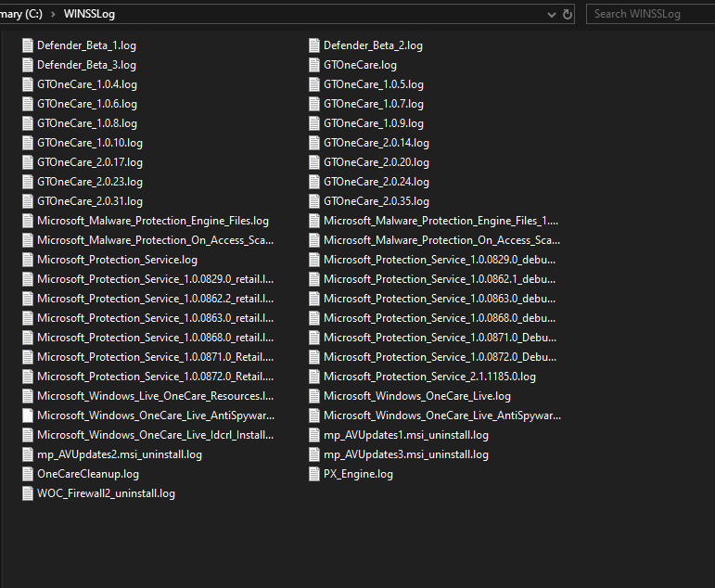The image size is (715, 588).
Task: Select Microsoft_Protection_Service_1.0.0872.0_Debu file
Action: point(433,357)
